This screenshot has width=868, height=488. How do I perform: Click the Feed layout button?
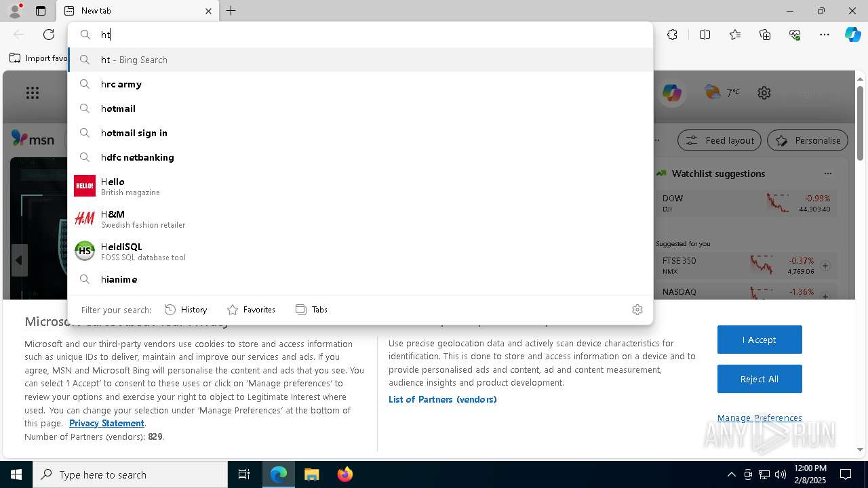[719, 140]
